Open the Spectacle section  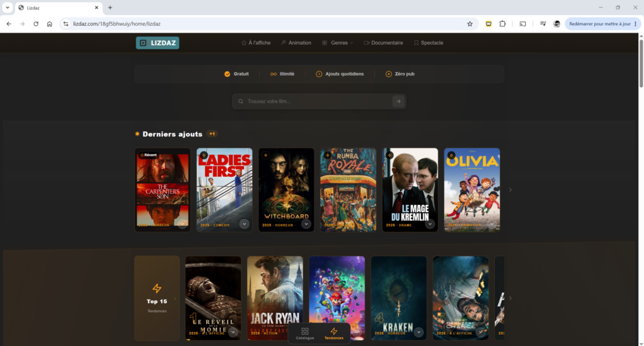tap(428, 43)
